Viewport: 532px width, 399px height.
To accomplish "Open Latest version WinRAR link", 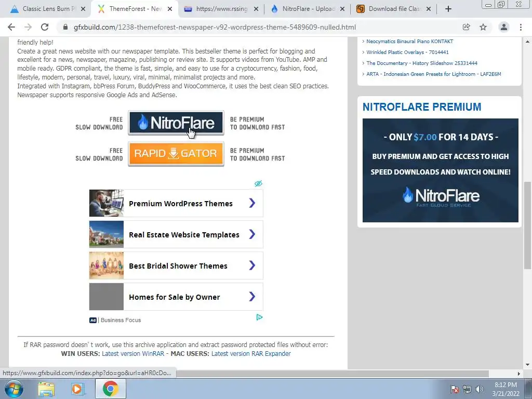I will 133,353.
